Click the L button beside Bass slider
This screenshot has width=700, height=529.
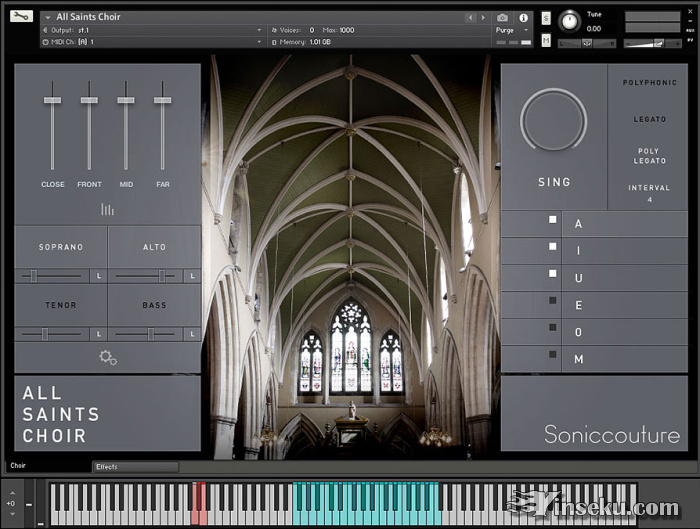(x=192, y=333)
